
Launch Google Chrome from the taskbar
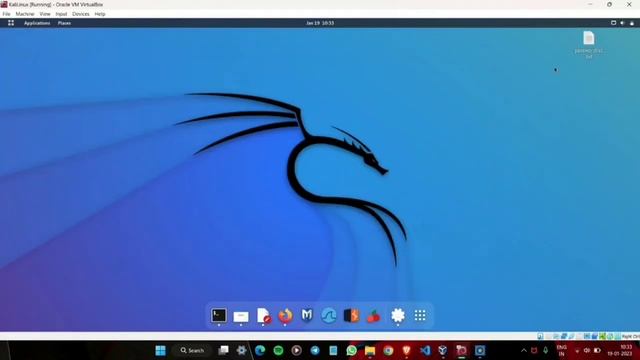[388, 351]
